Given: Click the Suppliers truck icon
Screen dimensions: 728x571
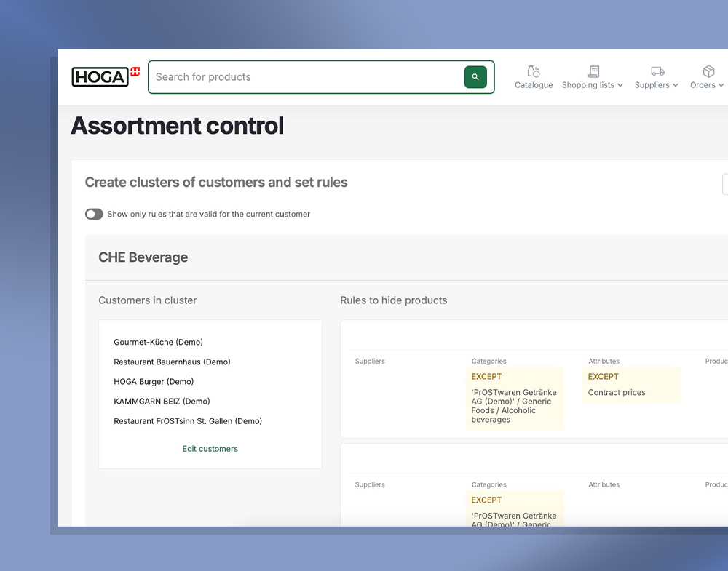Looking at the screenshot, I should (x=657, y=71).
